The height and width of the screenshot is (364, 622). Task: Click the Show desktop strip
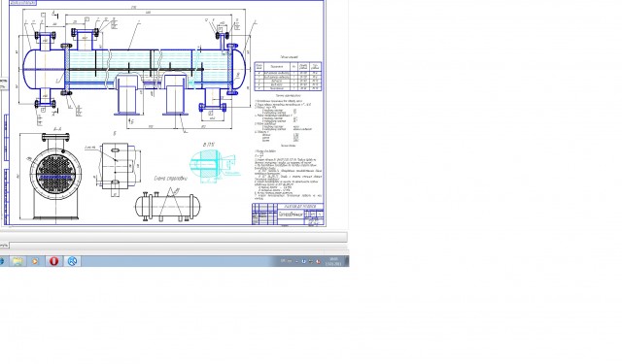pyautogui.click(x=347, y=261)
